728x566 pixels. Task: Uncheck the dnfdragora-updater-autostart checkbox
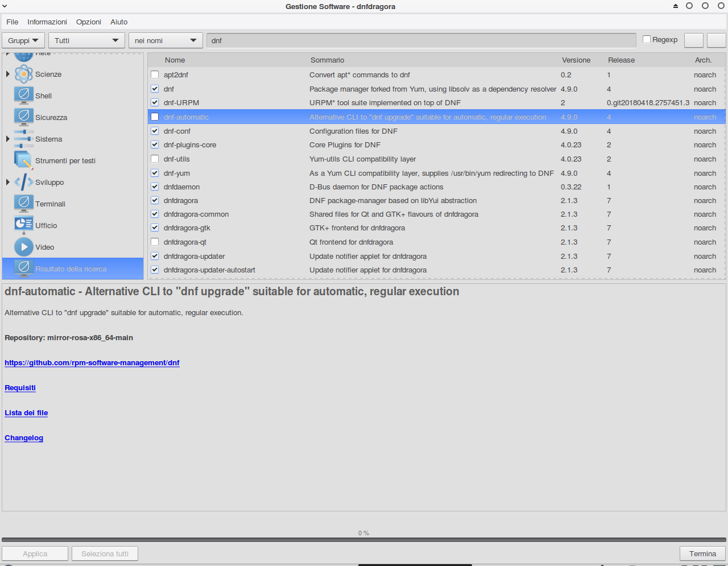pos(155,270)
